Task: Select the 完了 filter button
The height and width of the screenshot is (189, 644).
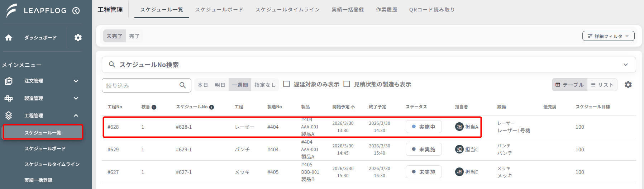Action: click(x=134, y=36)
